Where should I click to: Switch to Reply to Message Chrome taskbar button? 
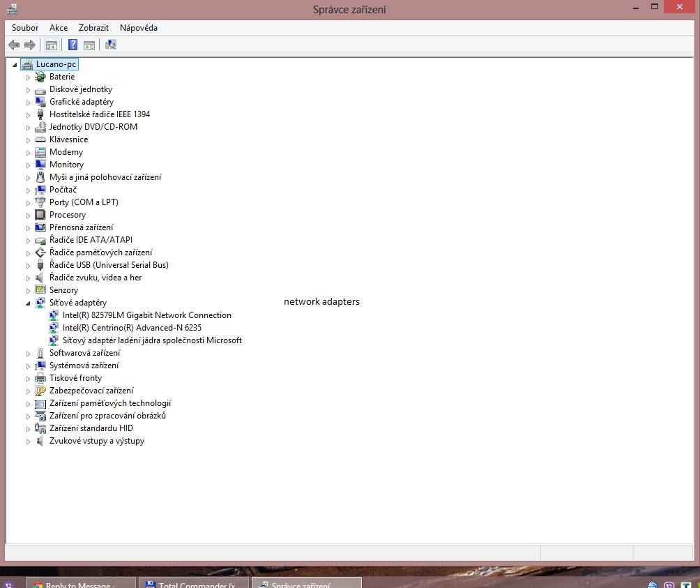point(81,582)
